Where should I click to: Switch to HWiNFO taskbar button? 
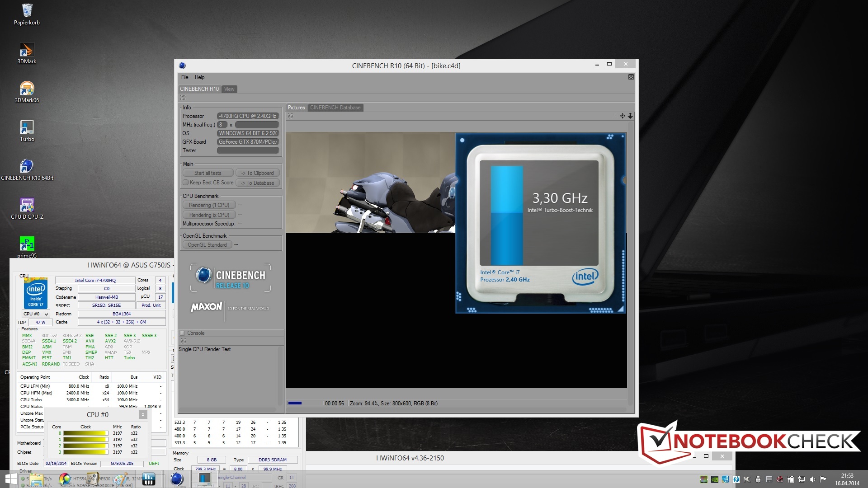pyautogui.click(x=148, y=479)
